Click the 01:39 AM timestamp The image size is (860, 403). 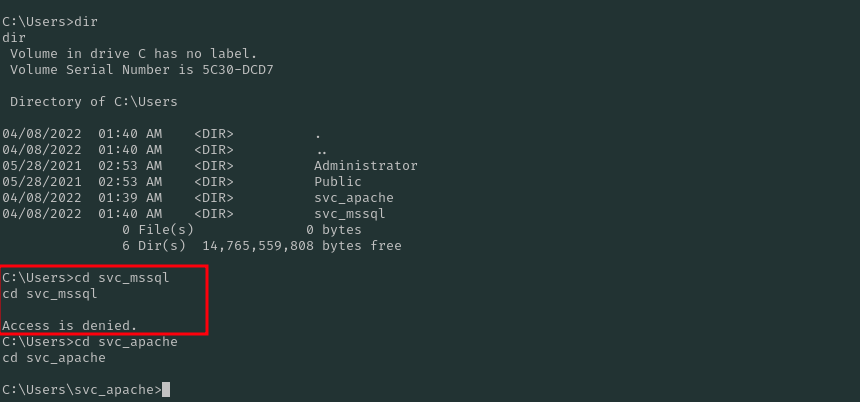[x=129, y=198]
